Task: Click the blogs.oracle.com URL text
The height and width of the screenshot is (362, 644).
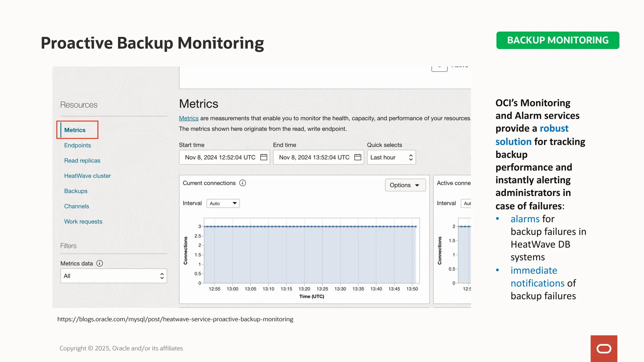Action: (175, 319)
